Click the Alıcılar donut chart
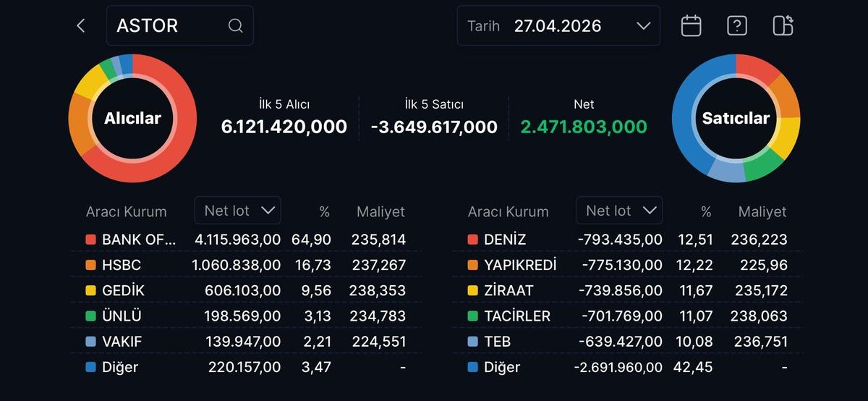 coord(132,118)
